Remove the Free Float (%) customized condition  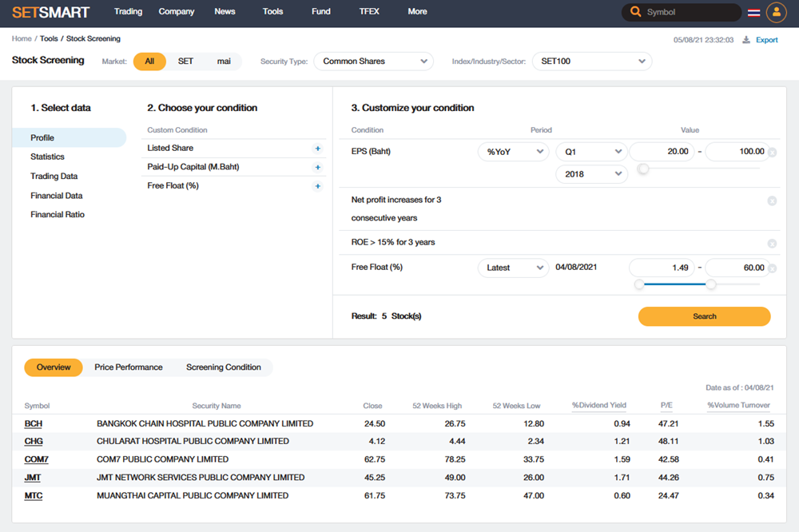point(772,268)
